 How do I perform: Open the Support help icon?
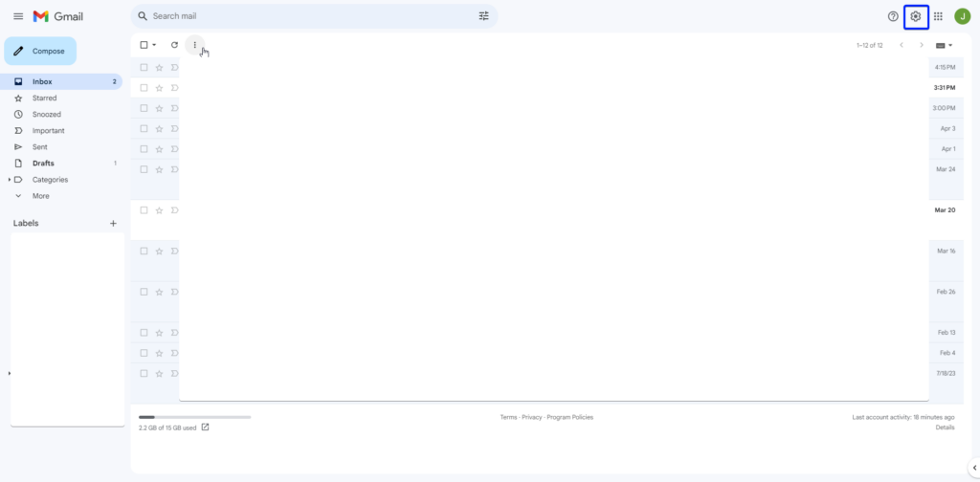coord(893,16)
